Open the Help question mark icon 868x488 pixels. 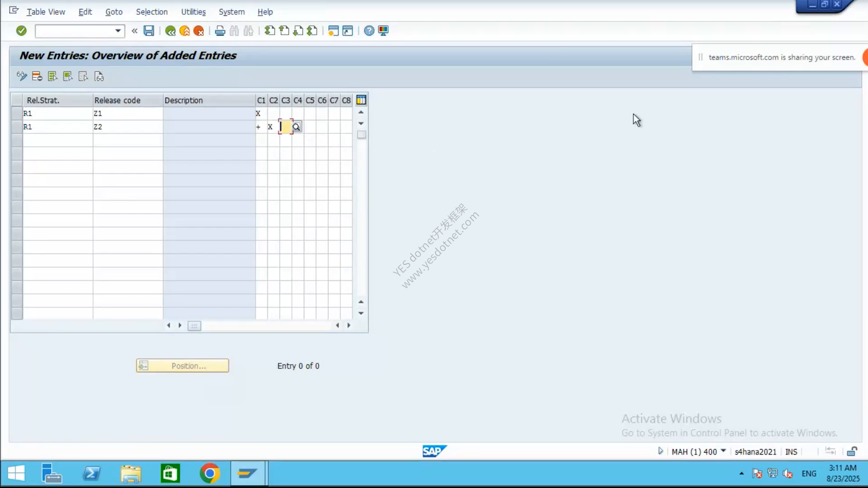(369, 31)
